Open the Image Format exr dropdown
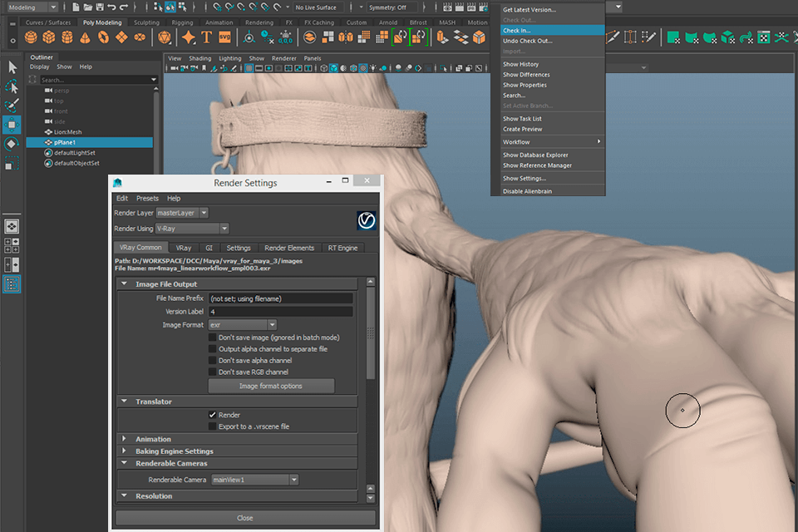Viewport: 798px width, 532px height. pos(243,325)
